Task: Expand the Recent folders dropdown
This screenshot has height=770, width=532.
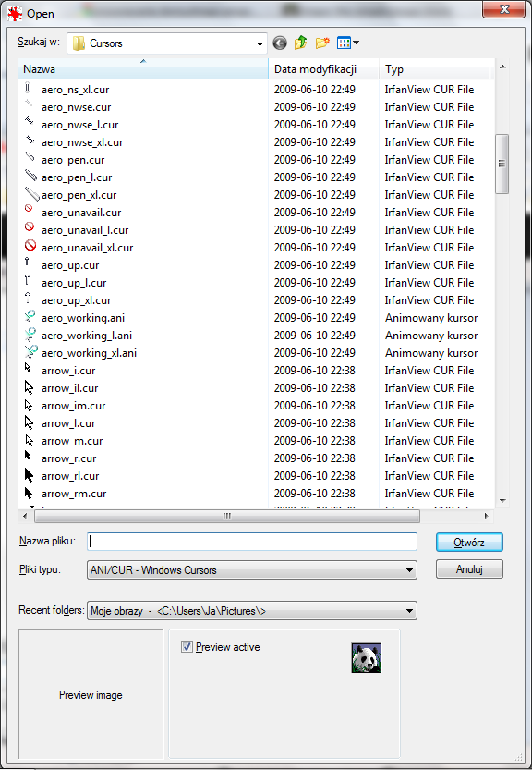Action: (252, 611)
